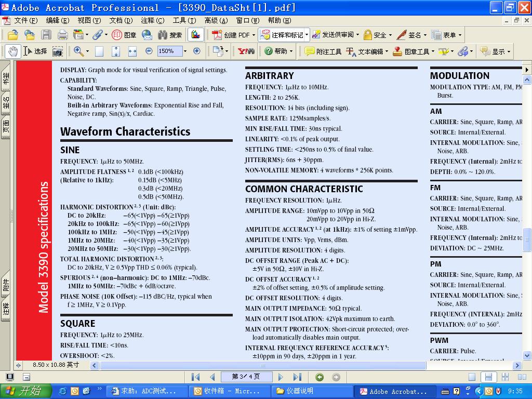Select the text highlighter tool
This screenshot has height=399, width=532.
pos(444,51)
